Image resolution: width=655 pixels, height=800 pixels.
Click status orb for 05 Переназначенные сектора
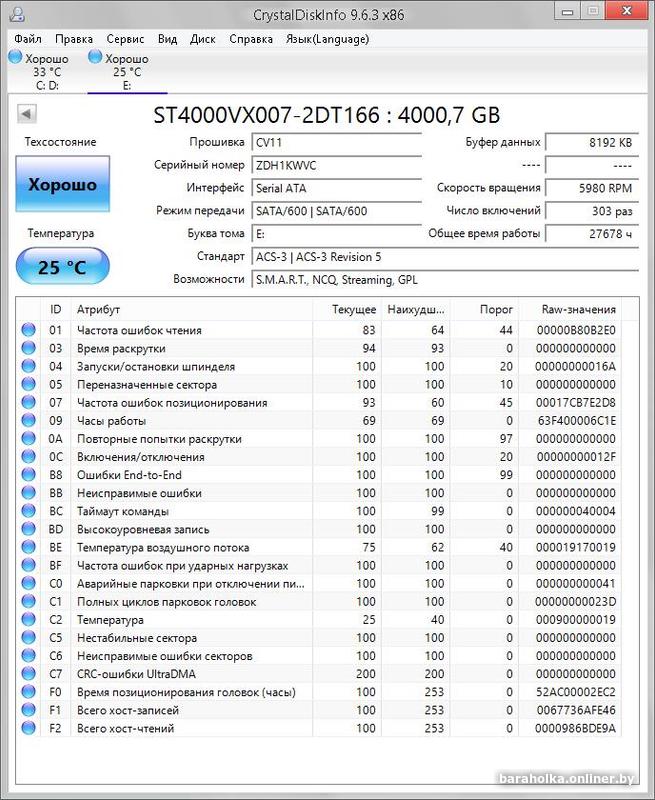(29, 384)
